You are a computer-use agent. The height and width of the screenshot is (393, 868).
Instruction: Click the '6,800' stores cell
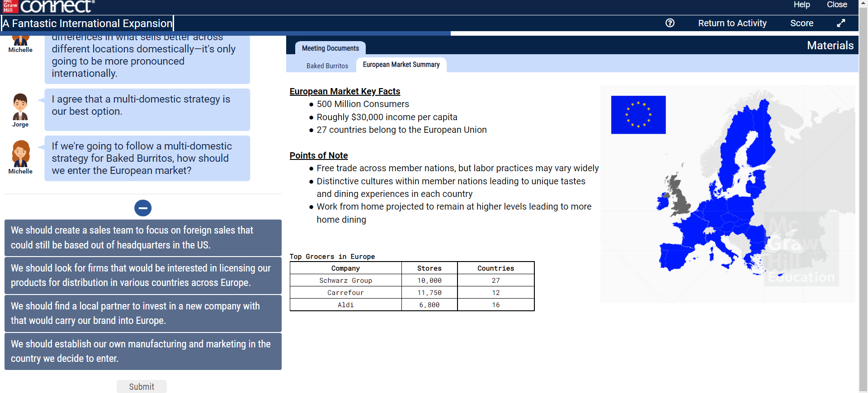429,305
